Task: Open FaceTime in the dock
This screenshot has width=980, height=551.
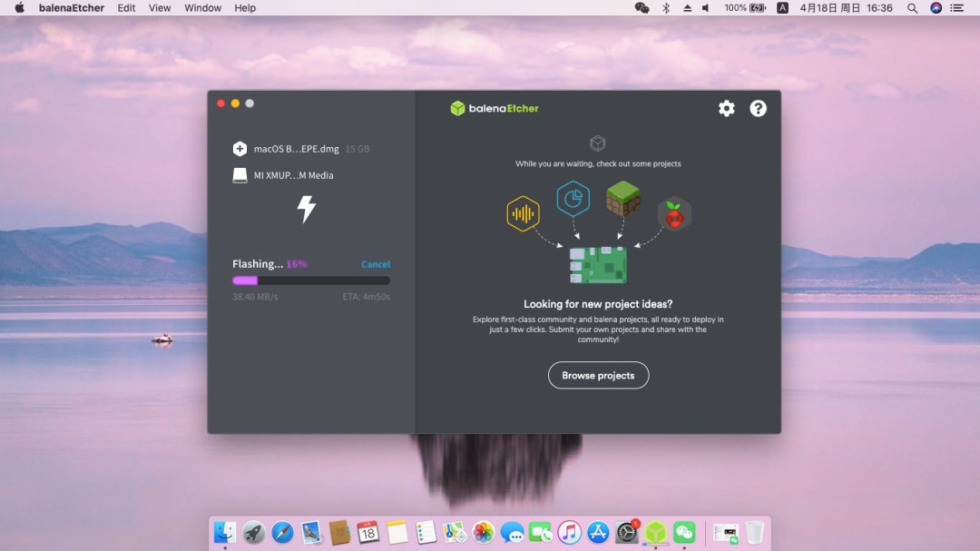Action: (x=541, y=532)
